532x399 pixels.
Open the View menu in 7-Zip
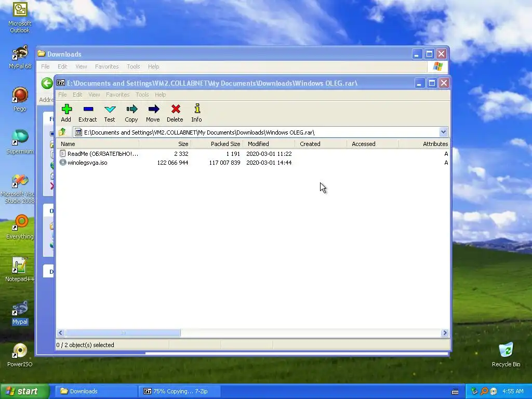click(x=94, y=95)
